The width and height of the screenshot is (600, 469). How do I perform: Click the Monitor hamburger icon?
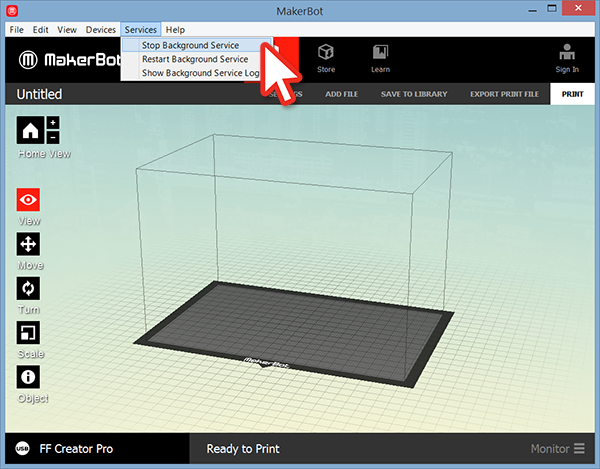579,448
